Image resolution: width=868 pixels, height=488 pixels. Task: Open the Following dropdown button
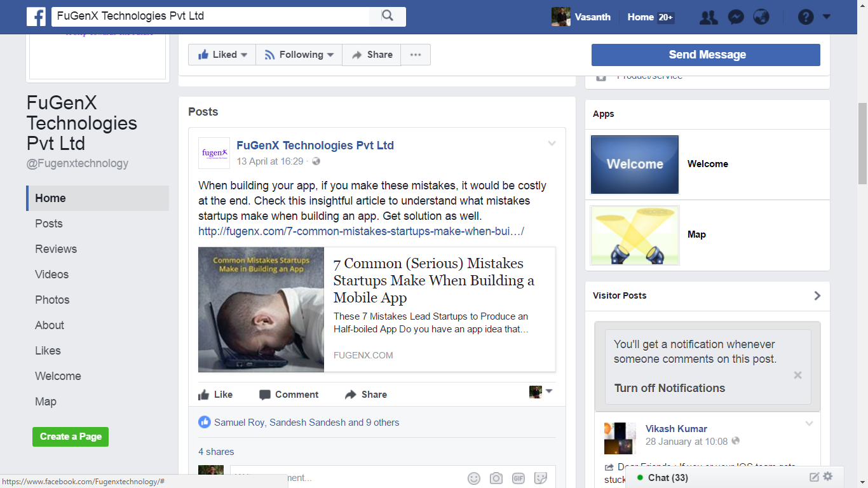click(299, 55)
